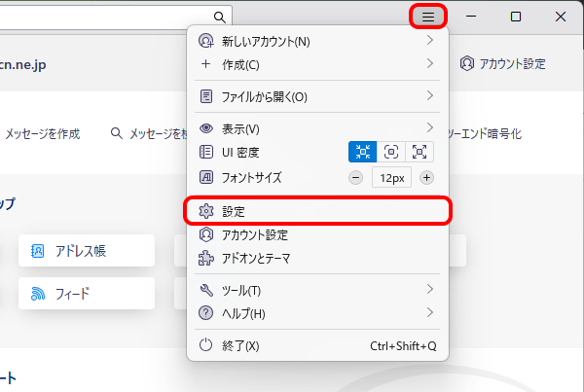The height and width of the screenshot is (392, 584).
Task: Select normal UI density option
Action: (391, 152)
